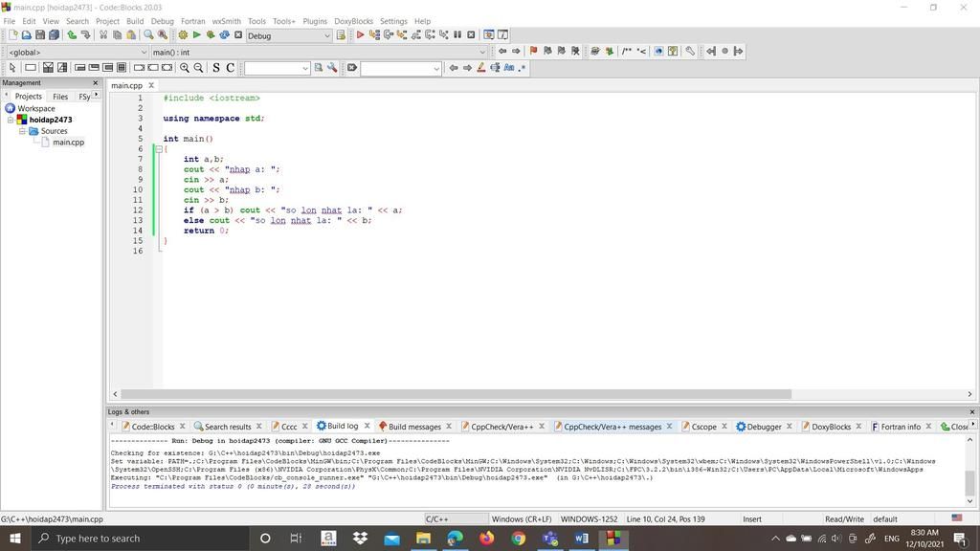The width and height of the screenshot is (980, 551).
Task: Click the Abort build icon
Action: point(238,35)
